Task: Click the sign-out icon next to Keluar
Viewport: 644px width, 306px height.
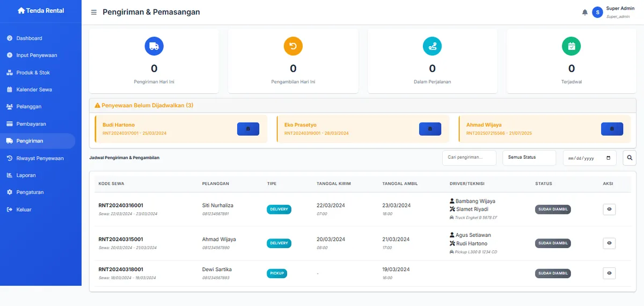Action: (x=10, y=210)
